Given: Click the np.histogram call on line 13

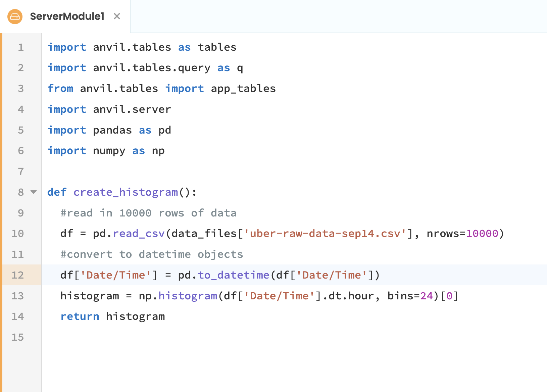Looking at the screenshot, I should [188, 296].
